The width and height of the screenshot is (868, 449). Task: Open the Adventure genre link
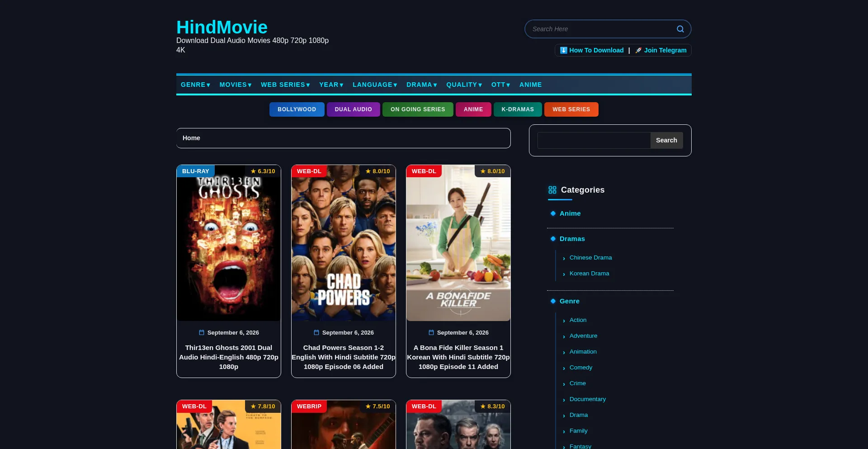(x=584, y=336)
